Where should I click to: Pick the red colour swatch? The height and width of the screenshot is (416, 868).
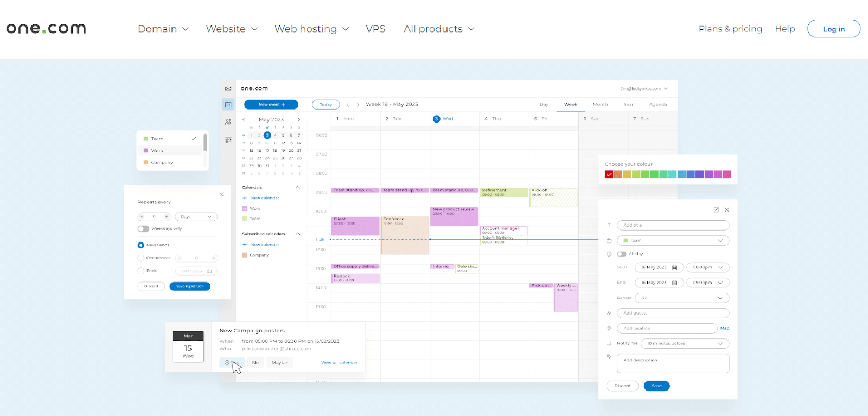[609, 175]
